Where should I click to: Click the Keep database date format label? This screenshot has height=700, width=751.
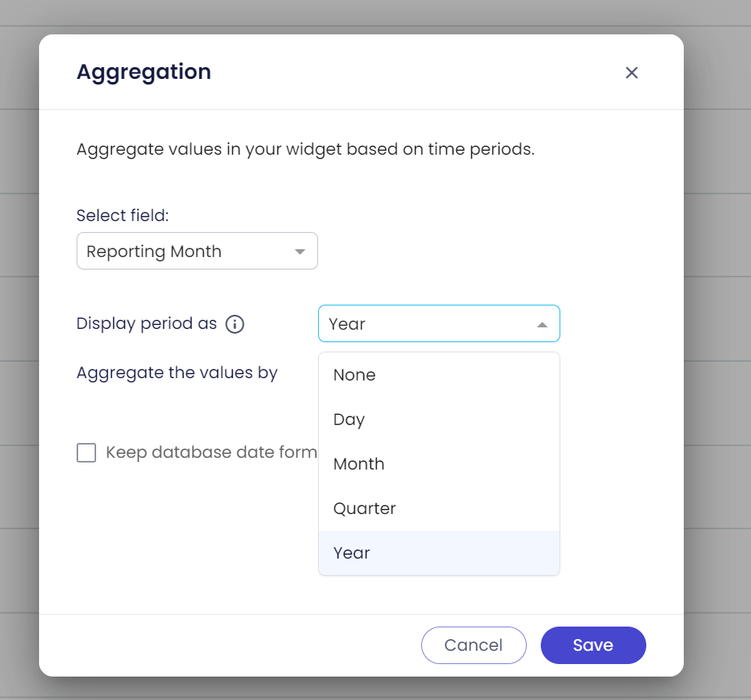click(x=211, y=452)
